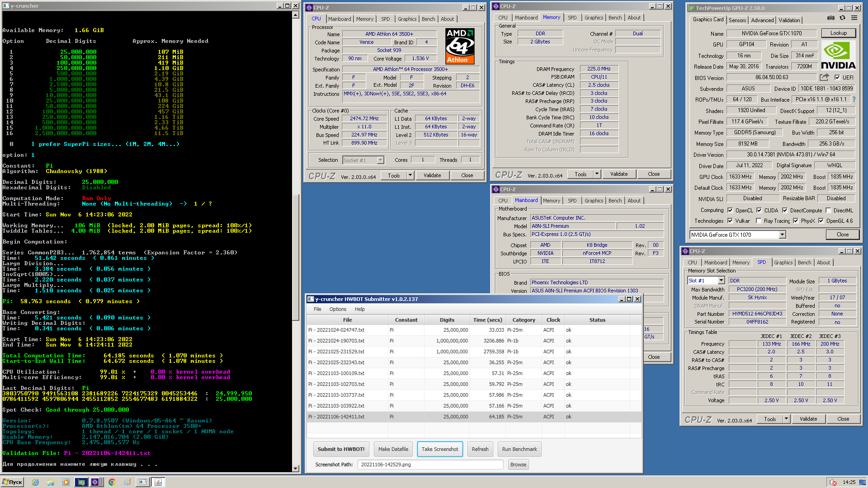Toggle the CUDA checkbox

tap(759, 210)
